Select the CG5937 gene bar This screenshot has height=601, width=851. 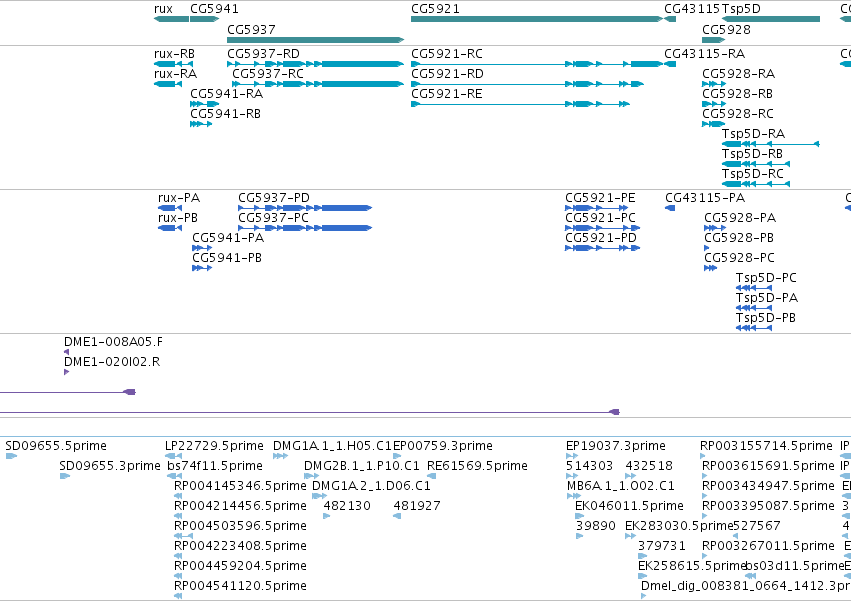315,40
